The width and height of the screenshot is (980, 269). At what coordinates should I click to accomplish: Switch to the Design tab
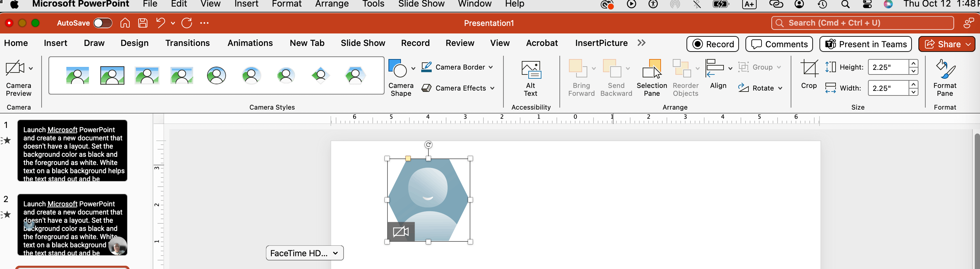tap(134, 43)
